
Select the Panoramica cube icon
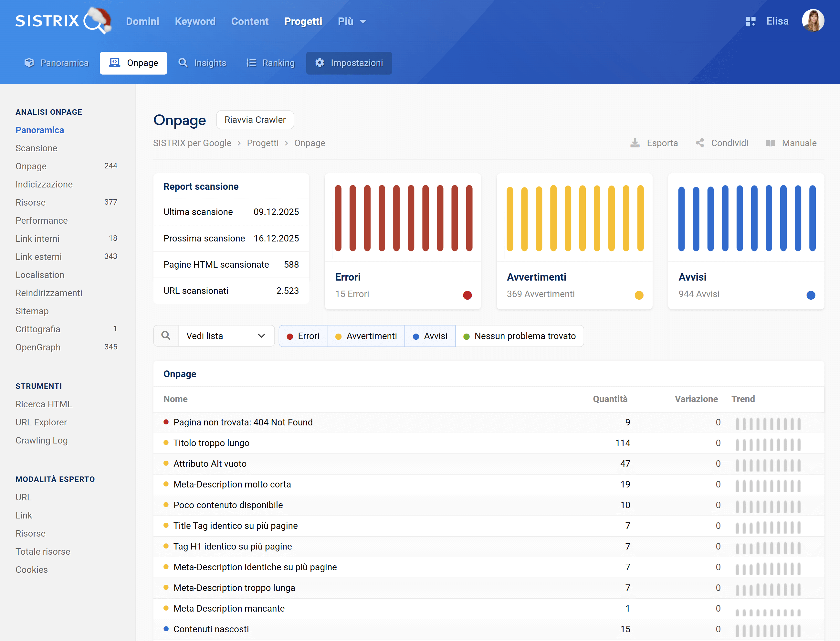[x=29, y=63]
